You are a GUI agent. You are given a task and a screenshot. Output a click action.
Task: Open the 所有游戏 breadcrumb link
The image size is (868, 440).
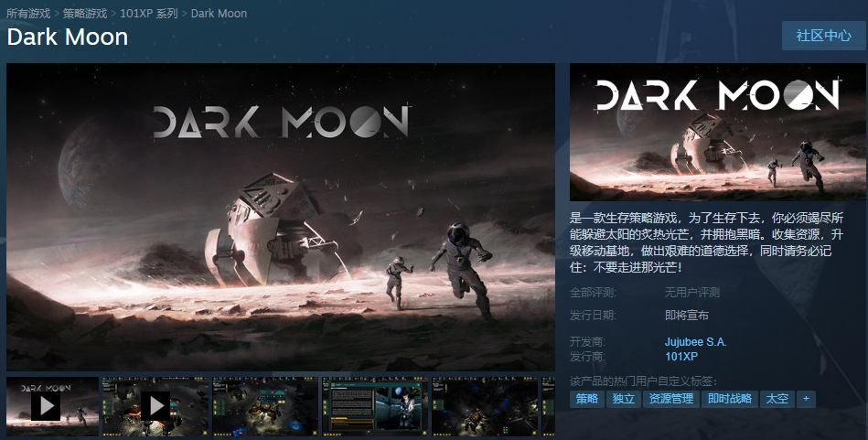(28, 14)
